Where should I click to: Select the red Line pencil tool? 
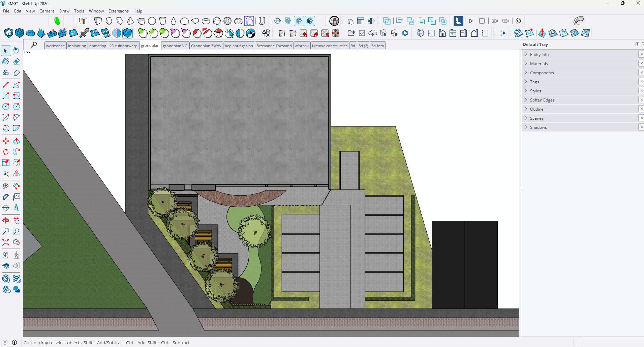(x=6, y=85)
